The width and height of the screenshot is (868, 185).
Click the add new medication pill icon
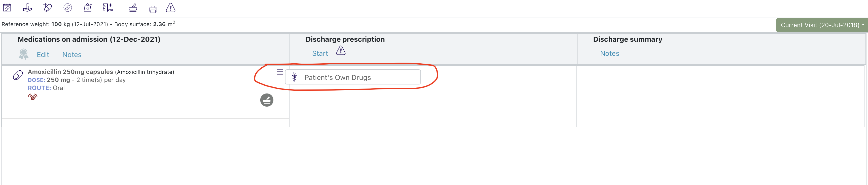(x=47, y=7)
